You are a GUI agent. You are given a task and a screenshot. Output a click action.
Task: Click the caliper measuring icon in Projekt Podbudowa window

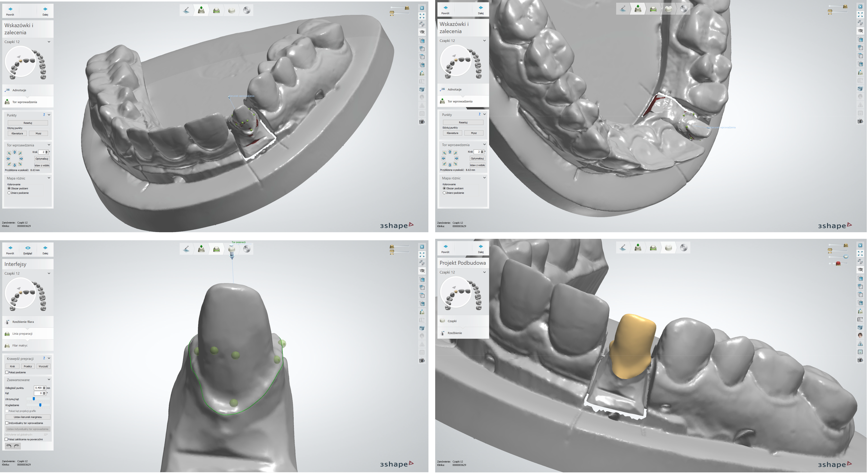tap(860, 319)
